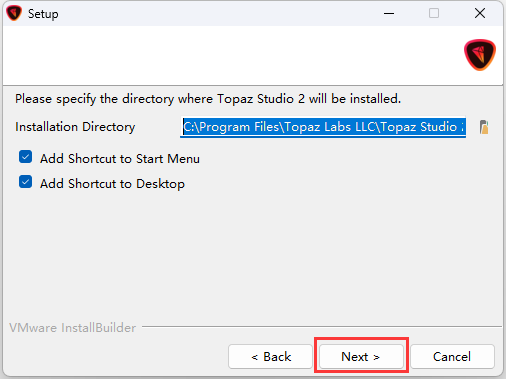
Task: Click the 'Installation Directory' label
Action: coord(75,127)
